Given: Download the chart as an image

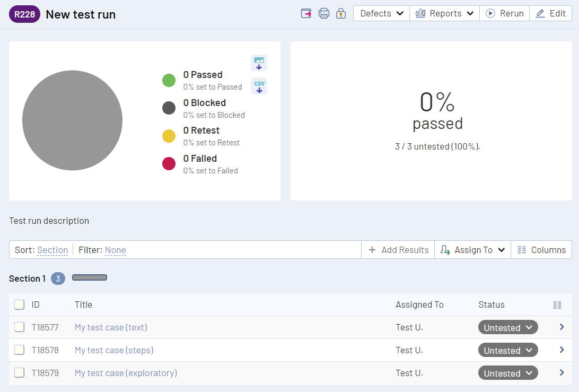Looking at the screenshot, I should [259, 63].
